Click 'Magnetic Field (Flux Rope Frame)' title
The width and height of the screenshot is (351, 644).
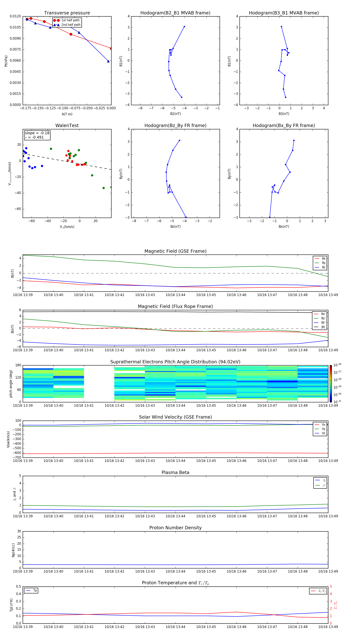coord(175,307)
